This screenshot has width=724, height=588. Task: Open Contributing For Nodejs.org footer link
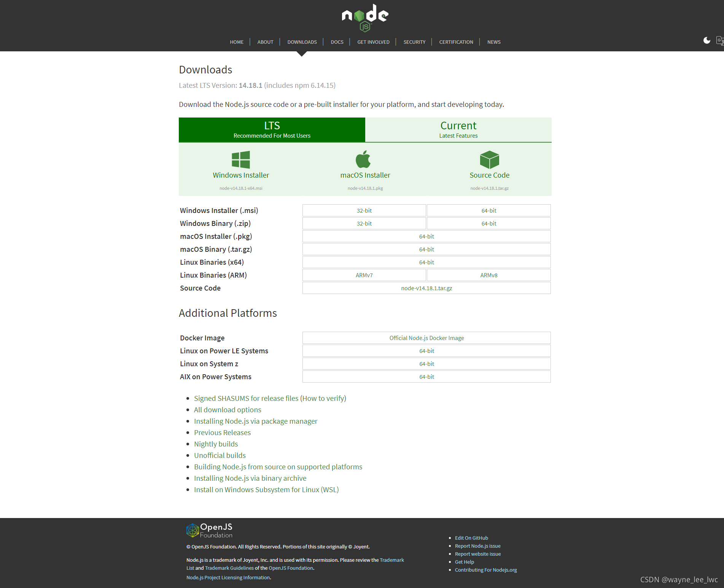(x=486, y=570)
